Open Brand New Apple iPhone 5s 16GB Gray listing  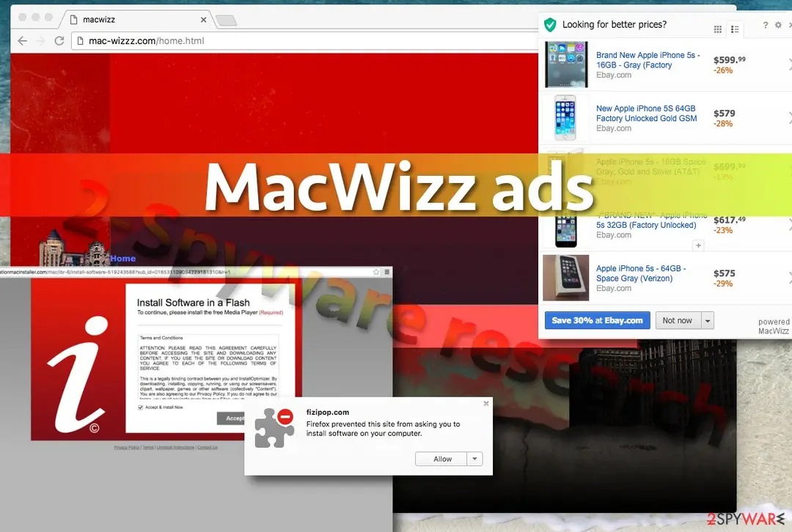[648, 60]
